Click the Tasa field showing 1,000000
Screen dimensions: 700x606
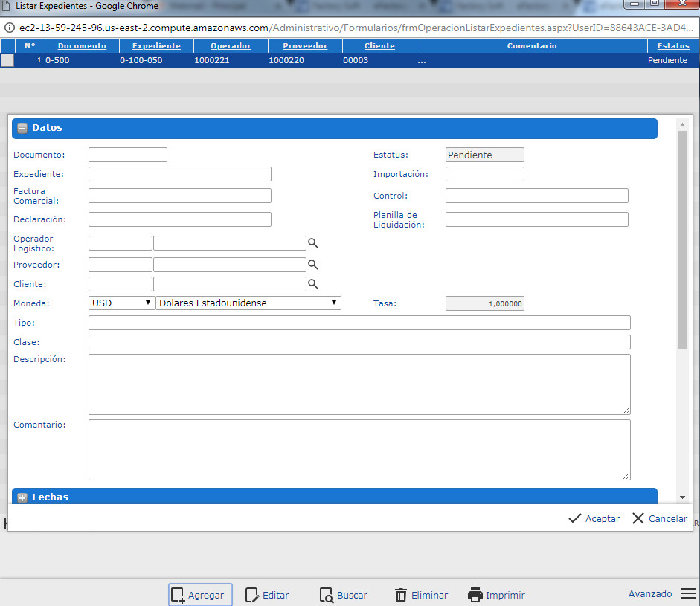(x=485, y=303)
